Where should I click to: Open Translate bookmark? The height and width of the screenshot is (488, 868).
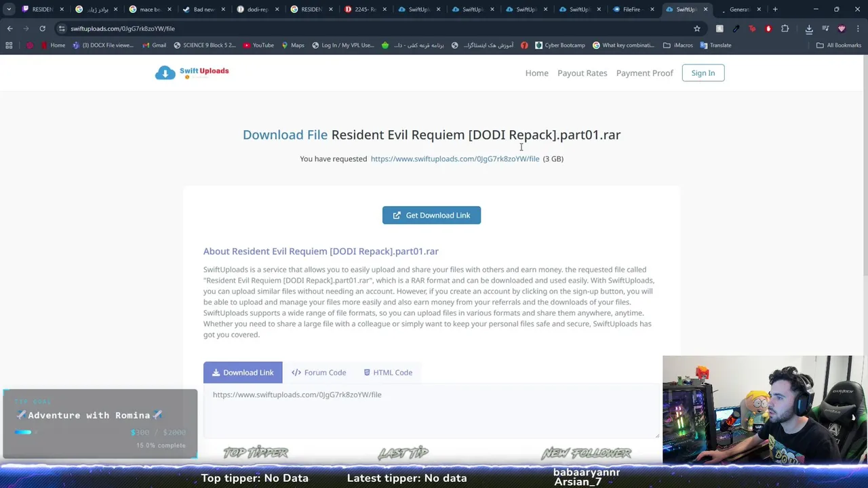pyautogui.click(x=715, y=45)
